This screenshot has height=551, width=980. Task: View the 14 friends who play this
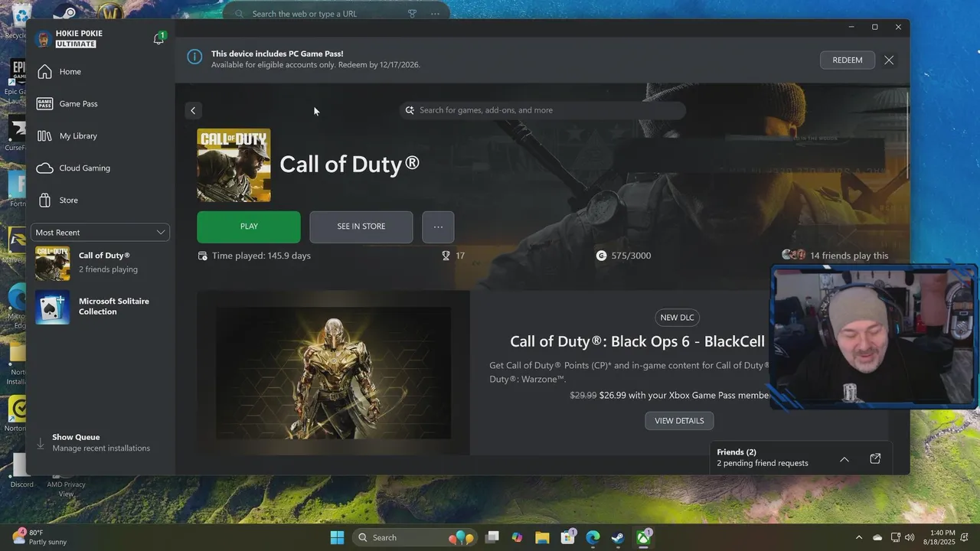coord(835,256)
